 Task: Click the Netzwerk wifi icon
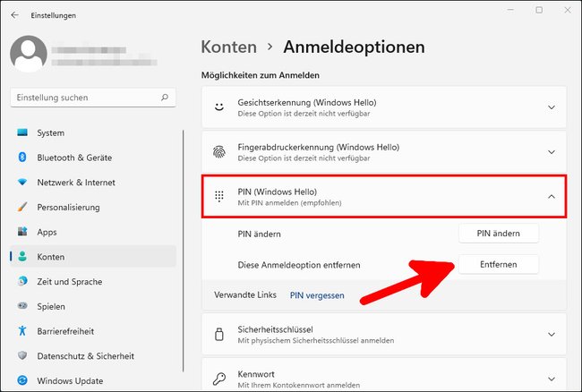coord(22,182)
